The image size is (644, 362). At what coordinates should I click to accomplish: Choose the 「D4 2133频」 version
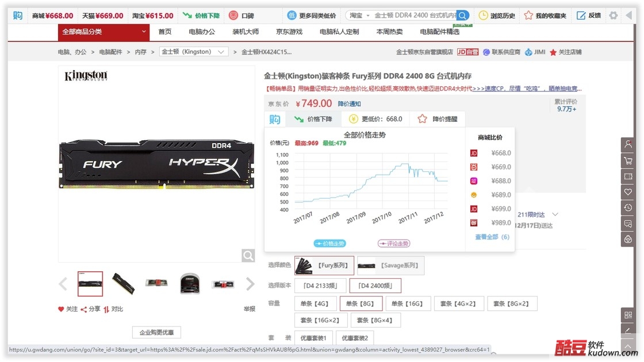(320, 286)
